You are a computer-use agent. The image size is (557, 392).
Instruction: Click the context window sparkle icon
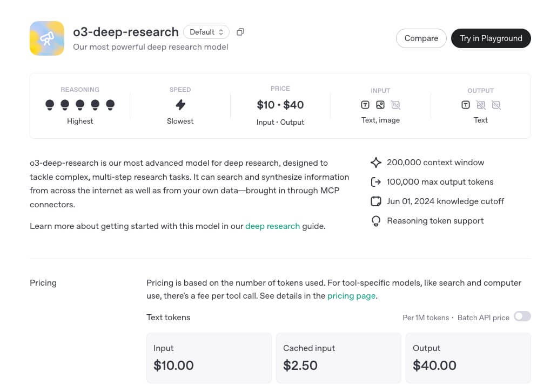tap(376, 163)
